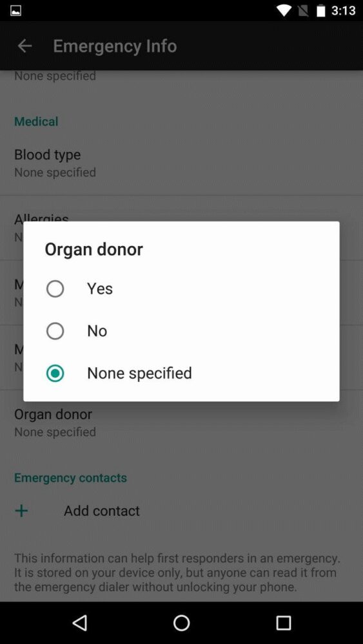Tap the Android back navigation button
Image resolution: width=363 pixels, height=644 pixels.
[x=79, y=623]
